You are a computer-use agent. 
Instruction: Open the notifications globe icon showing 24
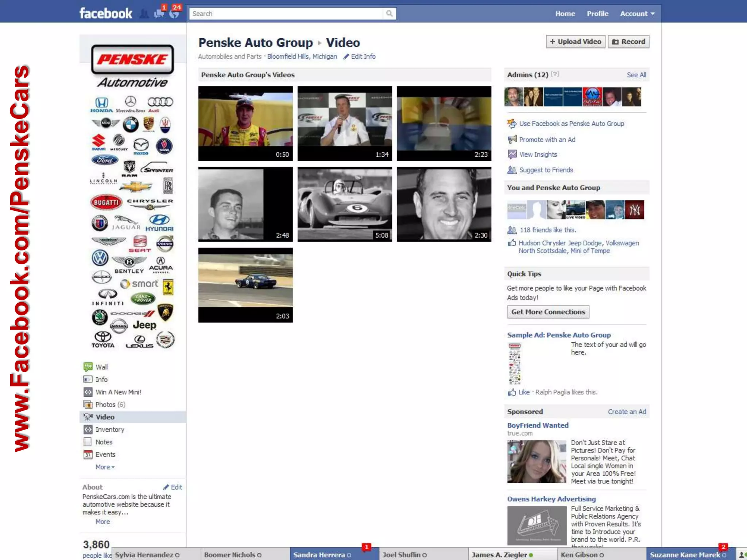point(174,14)
